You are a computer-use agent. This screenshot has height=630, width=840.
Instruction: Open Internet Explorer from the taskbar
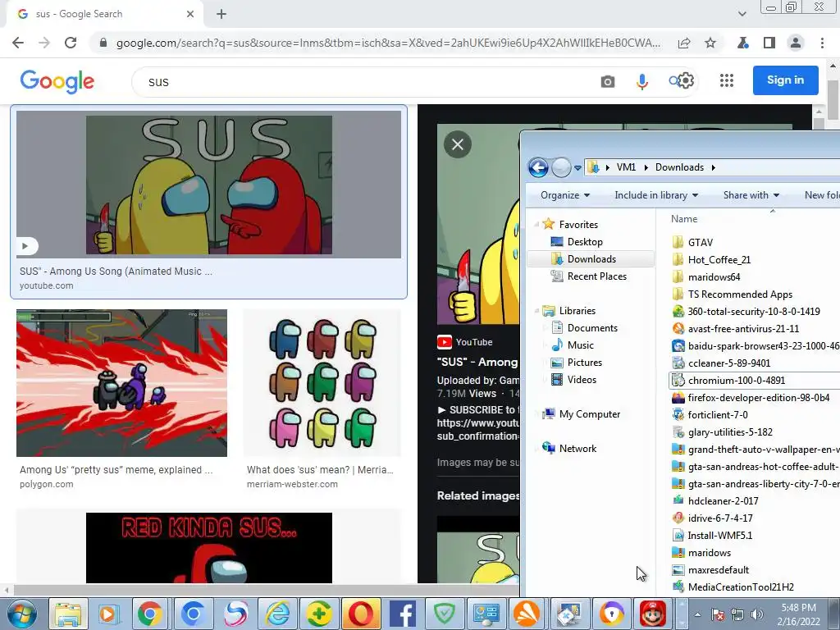[277, 614]
